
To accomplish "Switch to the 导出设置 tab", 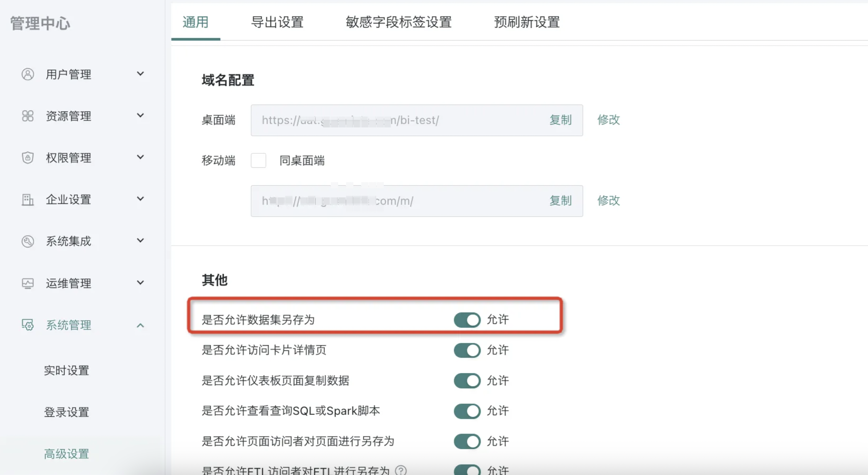I will pos(277,22).
